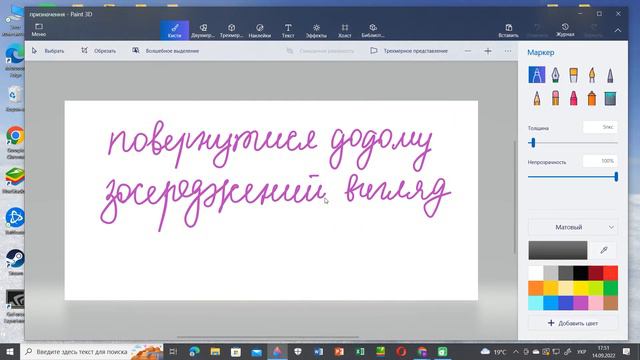This screenshot has height=360, width=640.
Task: Open the Меню button
Action: coord(39,30)
